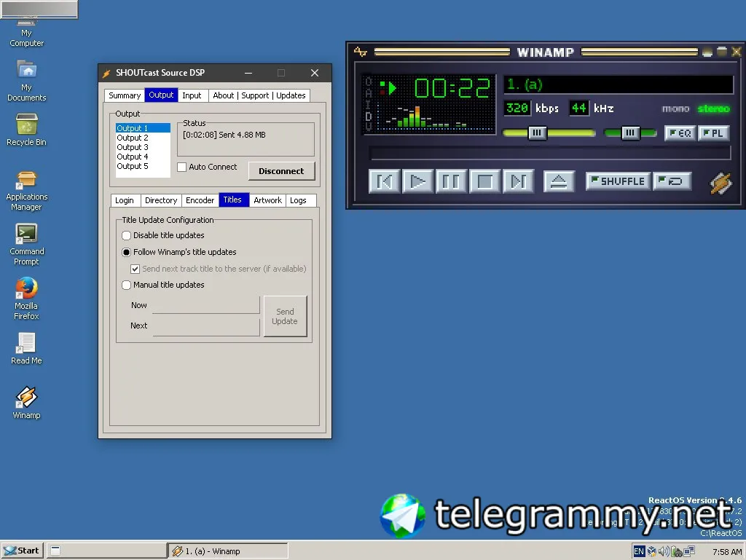Open files with Winamp eject button
The height and width of the screenshot is (560, 746).
(559, 181)
